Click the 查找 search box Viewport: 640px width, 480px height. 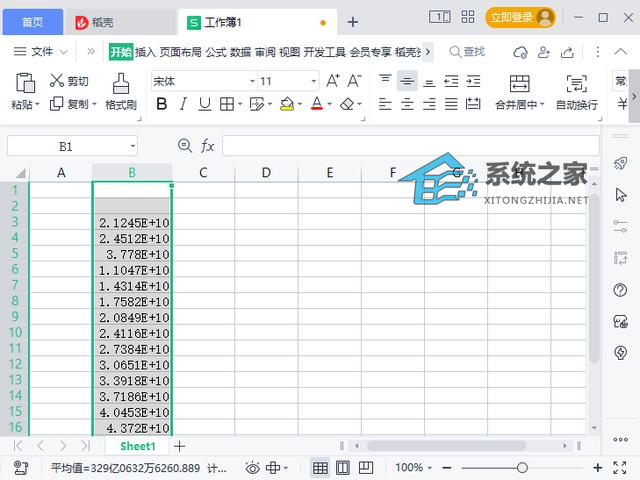click(x=467, y=52)
